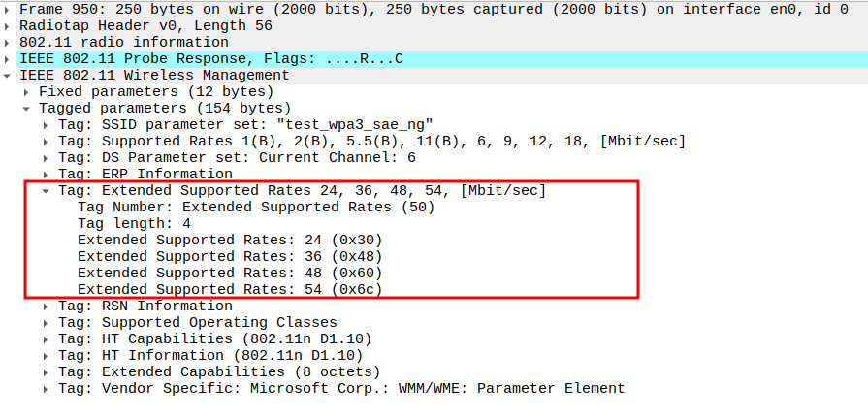Expand 802.11 radio information section
Image resolution: width=868 pixels, height=419 pixels.
(9, 43)
